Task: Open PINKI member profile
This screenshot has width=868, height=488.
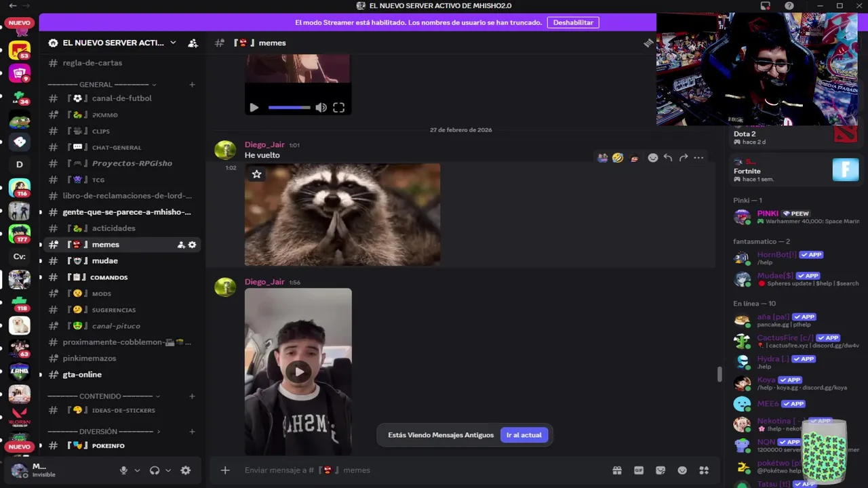Action: [x=795, y=217]
